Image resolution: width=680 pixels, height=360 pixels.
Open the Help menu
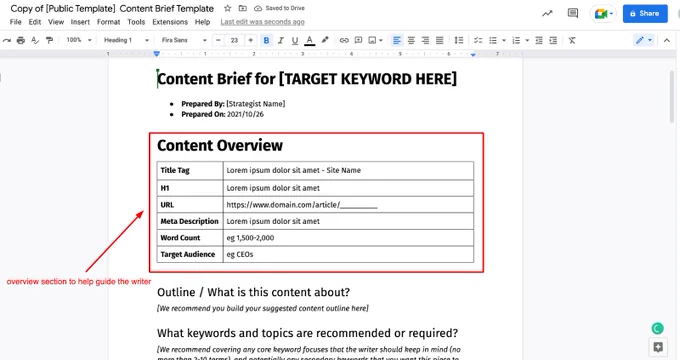click(x=203, y=22)
